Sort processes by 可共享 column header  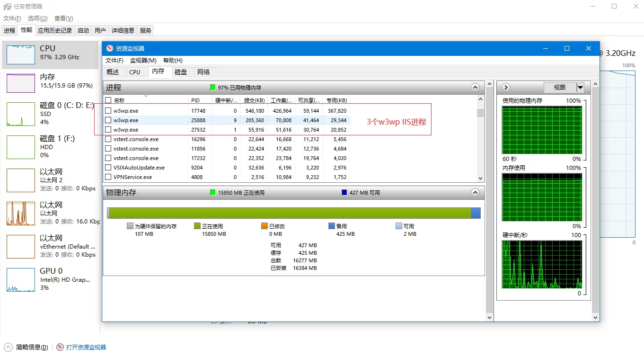(x=309, y=100)
